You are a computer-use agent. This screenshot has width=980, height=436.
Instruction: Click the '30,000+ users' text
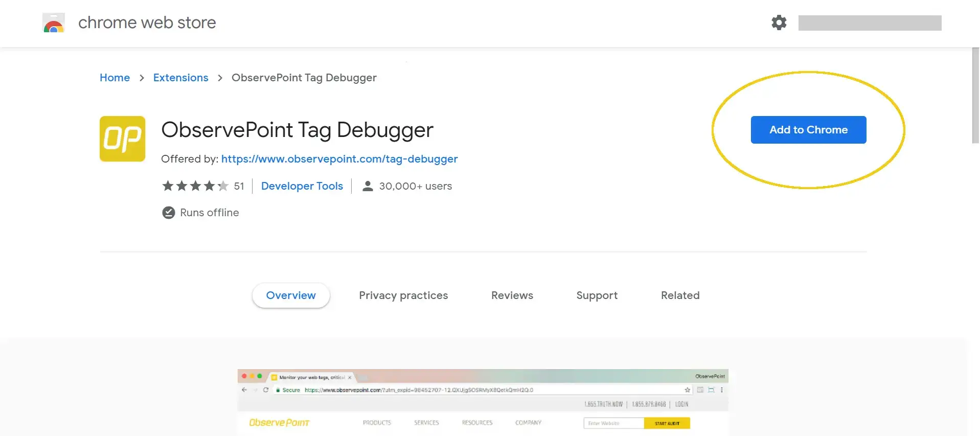(415, 186)
